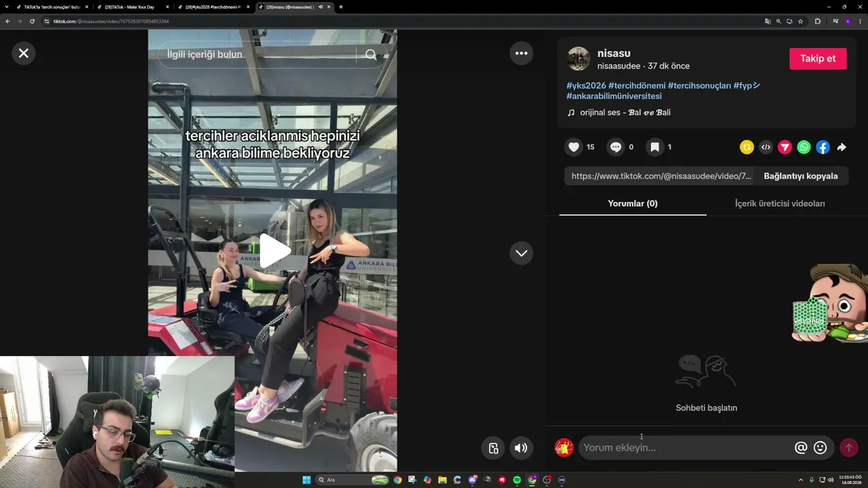This screenshot has width=868, height=488.
Task: Close the TikTok video viewer
Action: click(x=24, y=53)
